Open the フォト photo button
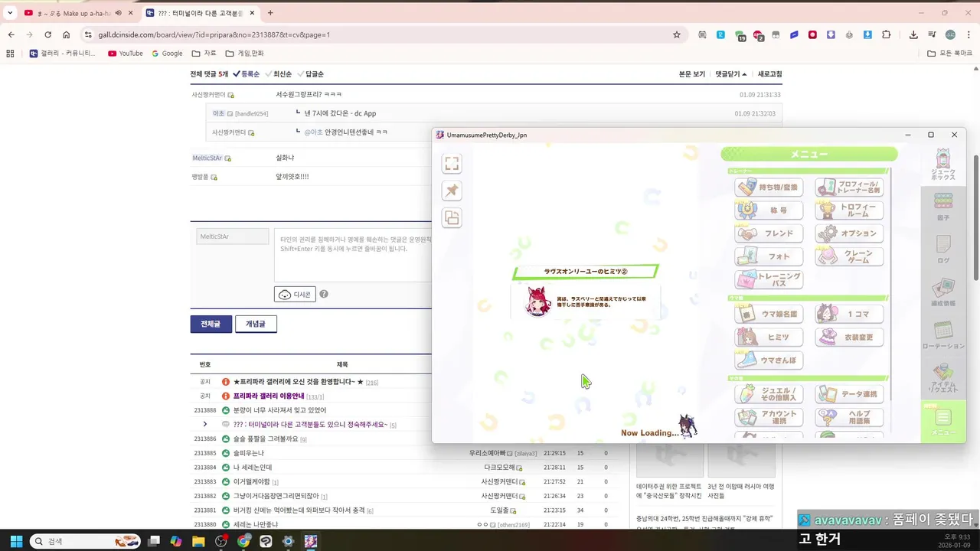The image size is (980, 551). point(769,256)
